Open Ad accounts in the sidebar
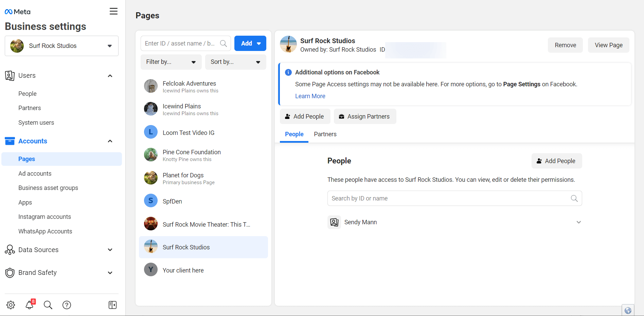Image resolution: width=644 pixels, height=316 pixels. pyautogui.click(x=35, y=174)
